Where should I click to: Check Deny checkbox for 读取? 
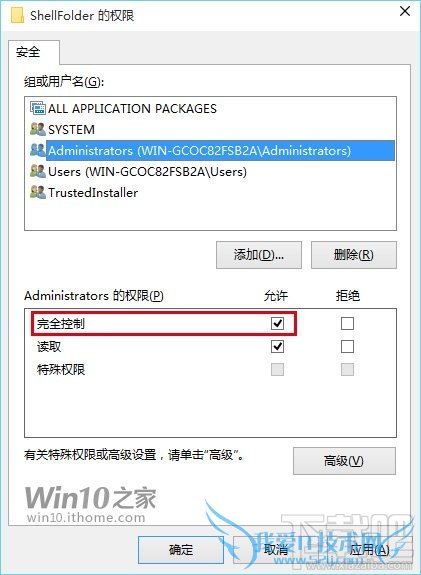pos(347,347)
